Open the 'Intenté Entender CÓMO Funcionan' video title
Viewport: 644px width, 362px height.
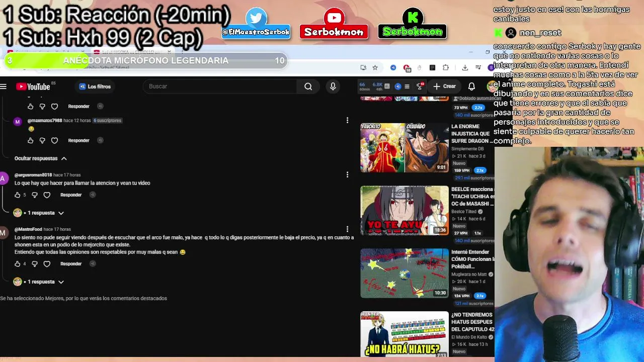coord(472,259)
